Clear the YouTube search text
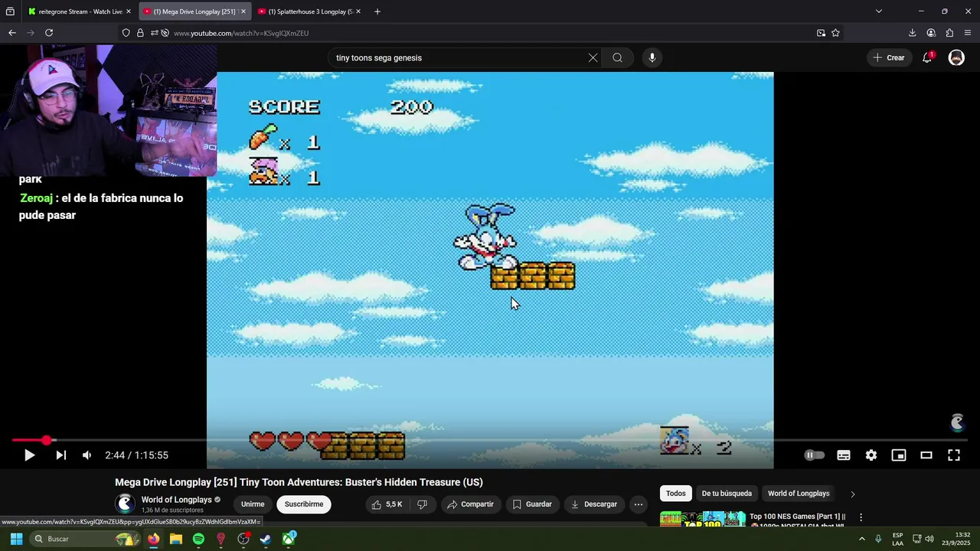Viewport: 980px width, 551px height. (593, 57)
